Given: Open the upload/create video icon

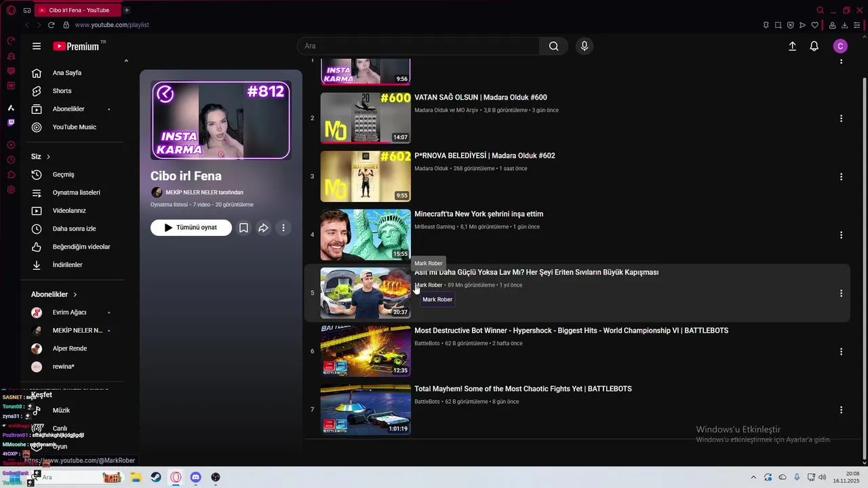Looking at the screenshot, I should click(x=792, y=46).
